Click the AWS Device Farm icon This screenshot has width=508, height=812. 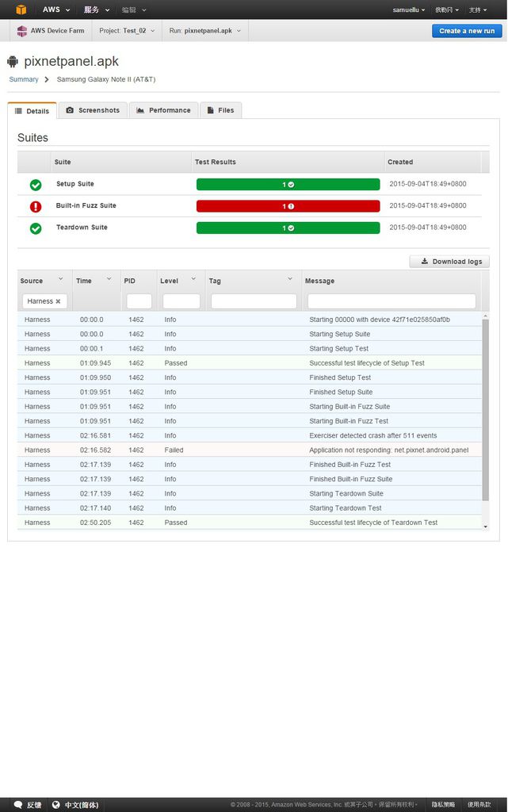(x=21, y=31)
